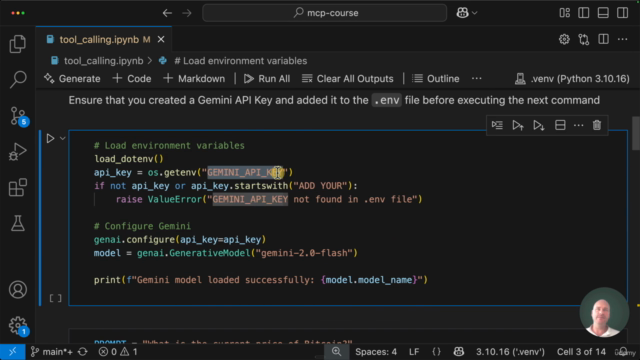Click 'Cell 3 of 14' in status bar
The image size is (640, 360).
(x=581, y=352)
